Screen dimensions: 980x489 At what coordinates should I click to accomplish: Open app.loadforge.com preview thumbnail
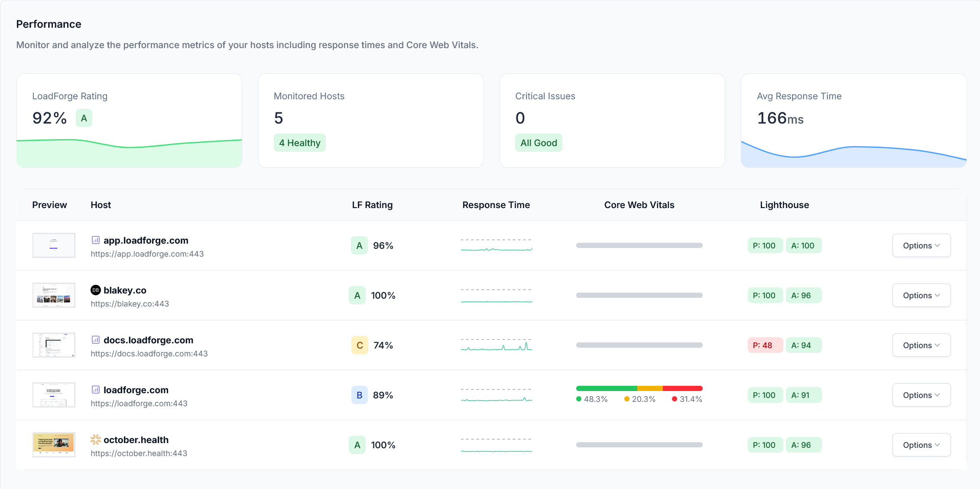point(54,245)
